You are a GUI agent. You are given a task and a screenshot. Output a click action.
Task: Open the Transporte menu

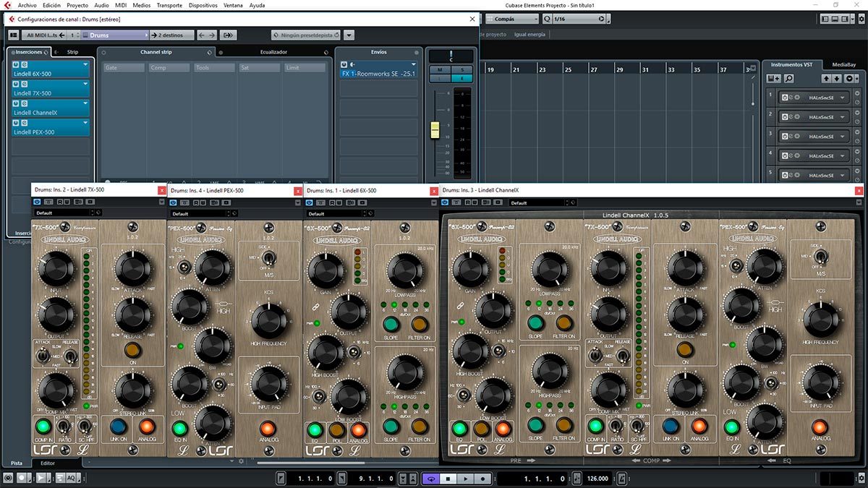tap(169, 5)
